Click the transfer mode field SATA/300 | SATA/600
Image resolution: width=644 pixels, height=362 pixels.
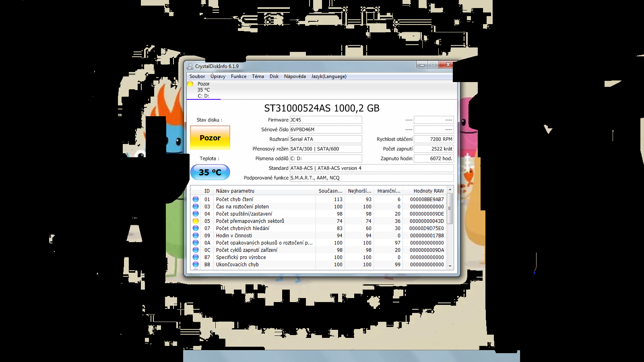[x=326, y=149]
